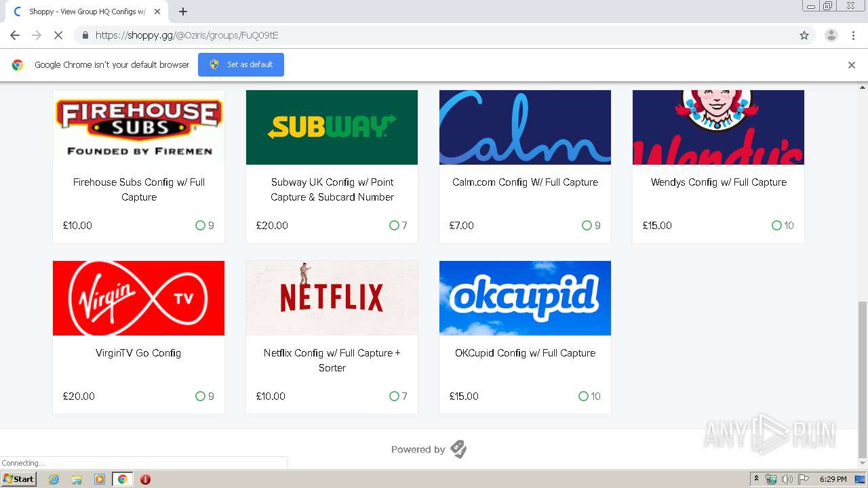
Task: Open Subway UK Config w/ Point Capture
Action: pyautogui.click(x=332, y=190)
